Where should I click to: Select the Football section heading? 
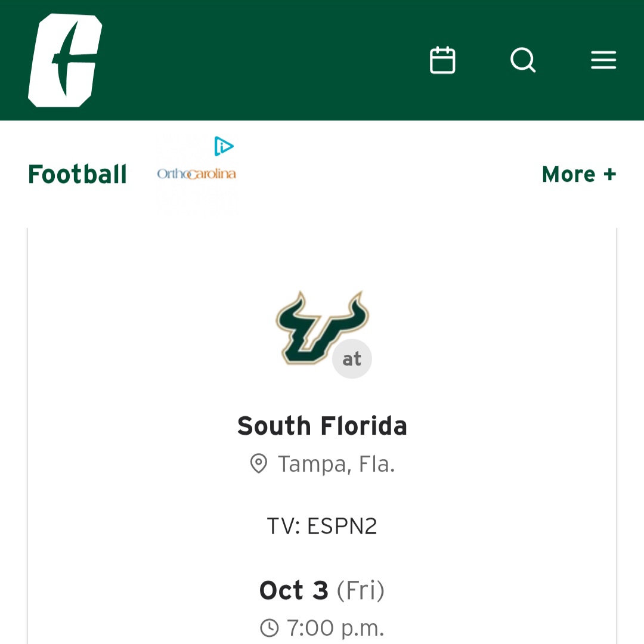[x=78, y=174]
